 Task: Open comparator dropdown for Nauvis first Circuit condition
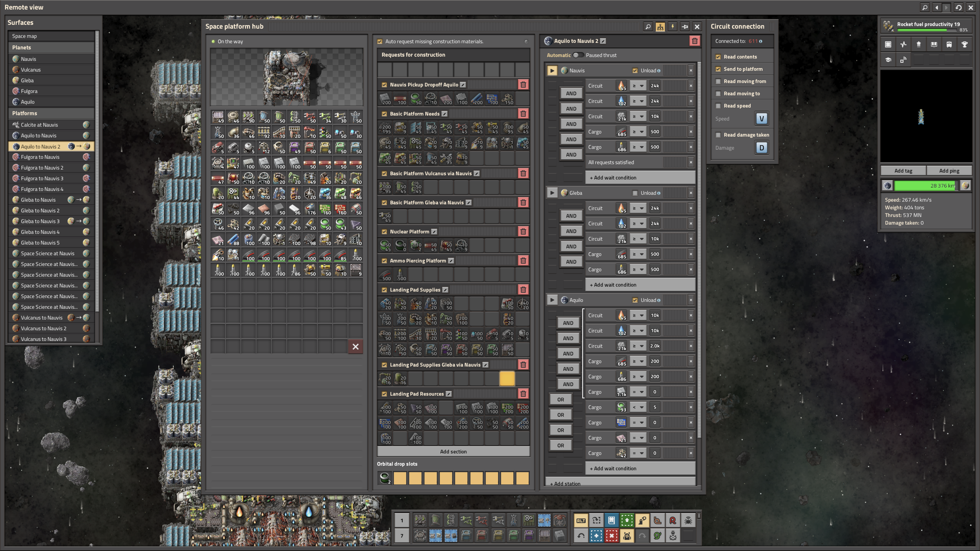pos(638,86)
